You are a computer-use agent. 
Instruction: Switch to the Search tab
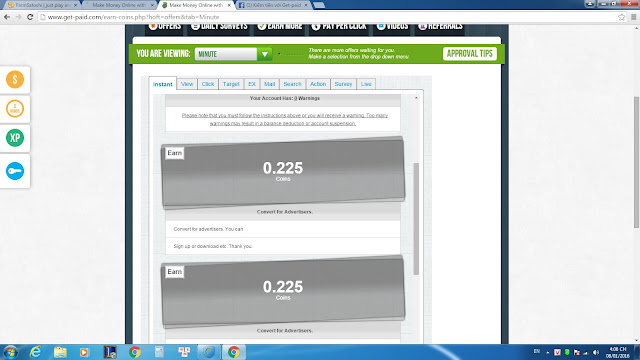click(292, 84)
